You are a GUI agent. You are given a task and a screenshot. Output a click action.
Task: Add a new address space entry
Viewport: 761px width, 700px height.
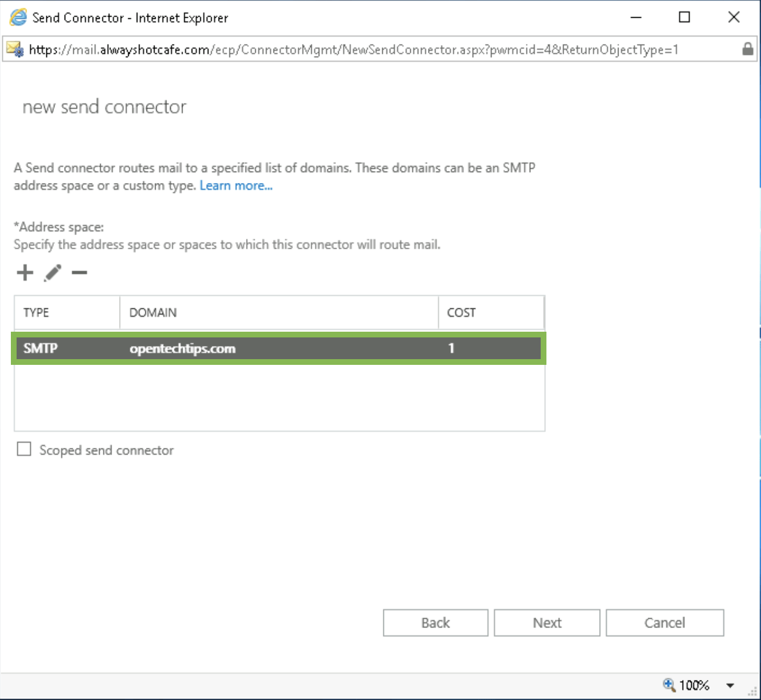[x=25, y=272]
